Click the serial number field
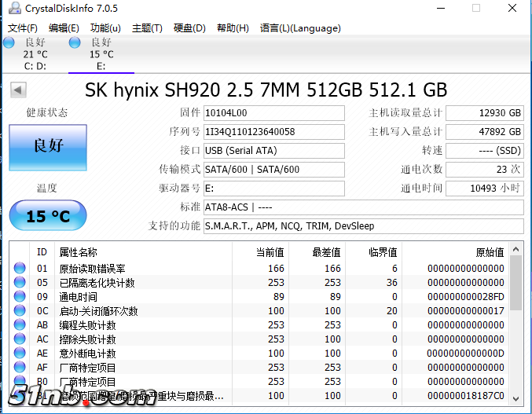 (273, 131)
